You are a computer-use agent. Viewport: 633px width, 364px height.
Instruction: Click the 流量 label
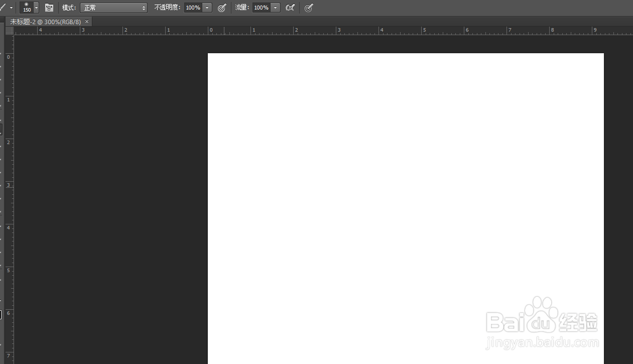click(x=242, y=8)
